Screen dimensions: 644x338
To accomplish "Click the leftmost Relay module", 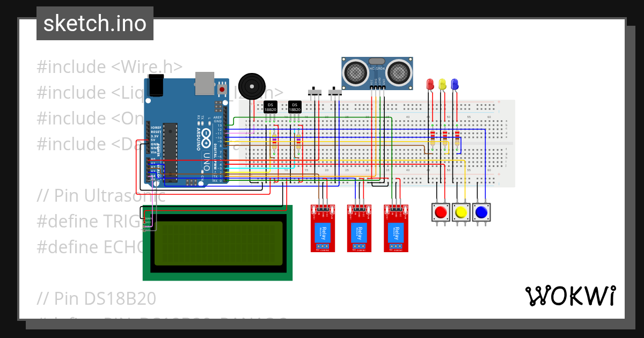I will [324, 228].
